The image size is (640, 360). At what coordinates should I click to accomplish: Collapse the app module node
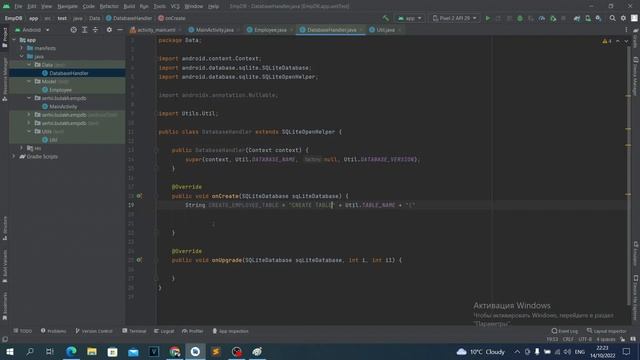pyautogui.click(x=14, y=40)
